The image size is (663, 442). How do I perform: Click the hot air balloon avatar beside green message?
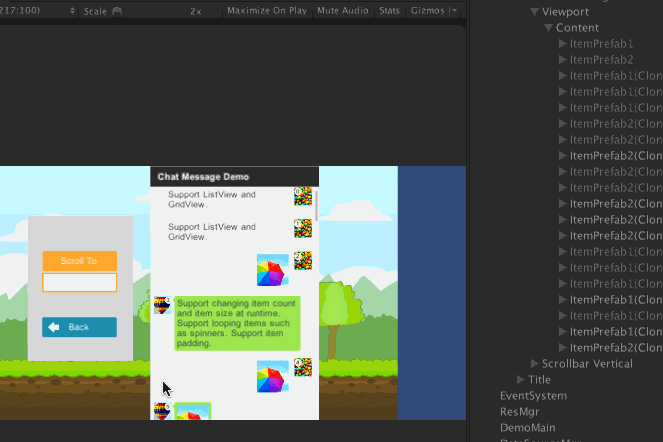[161, 305]
